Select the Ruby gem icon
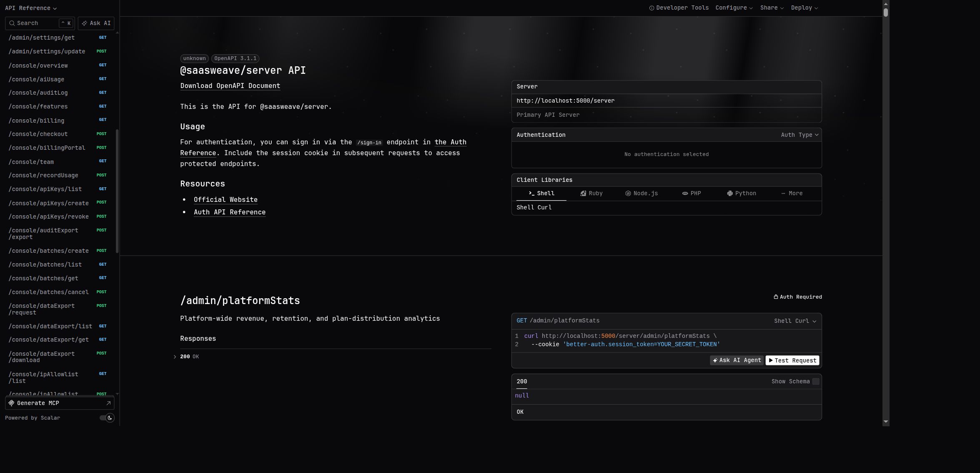This screenshot has height=473, width=980. (x=583, y=194)
